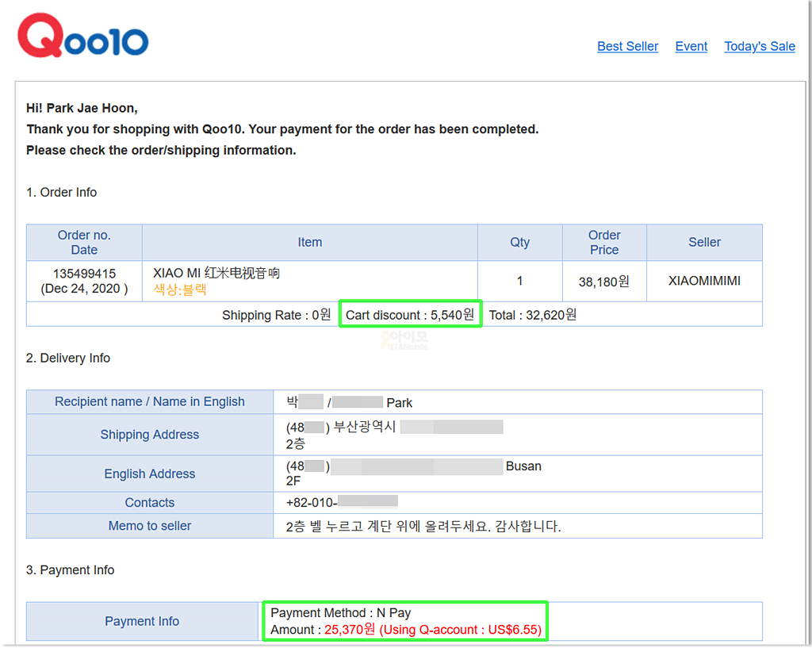Click the 'Busan' English address text
This screenshot has width=812, height=648.
pos(523,466)
